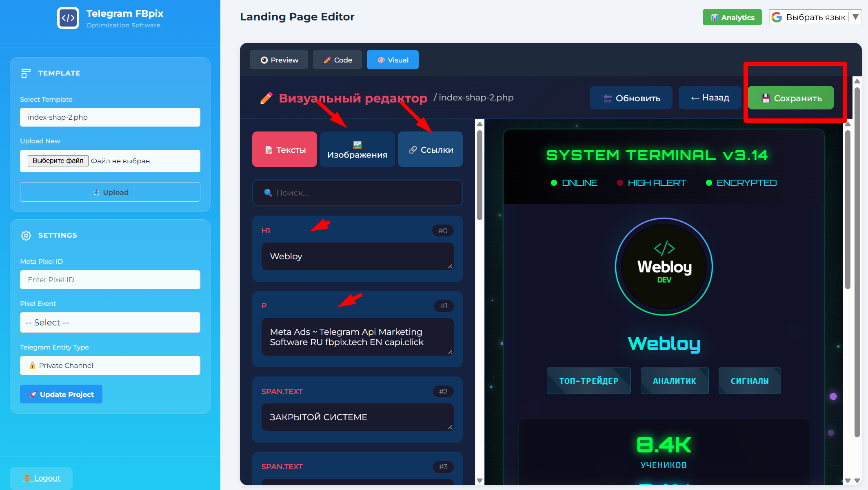Click the Telegram FBpix code logo icon
Screen dimensions: 868x490
point(68,18)
